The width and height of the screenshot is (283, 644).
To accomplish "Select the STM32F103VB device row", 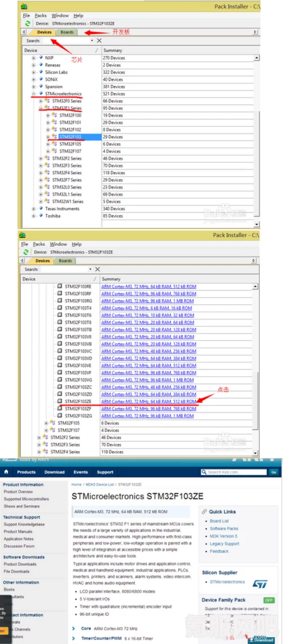I will point(78,344).
